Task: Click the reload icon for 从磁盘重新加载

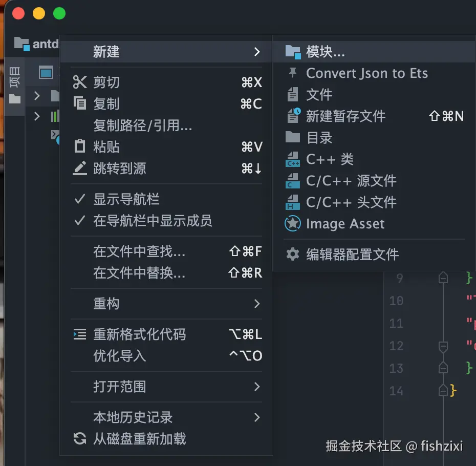Action: click(80, 439)
